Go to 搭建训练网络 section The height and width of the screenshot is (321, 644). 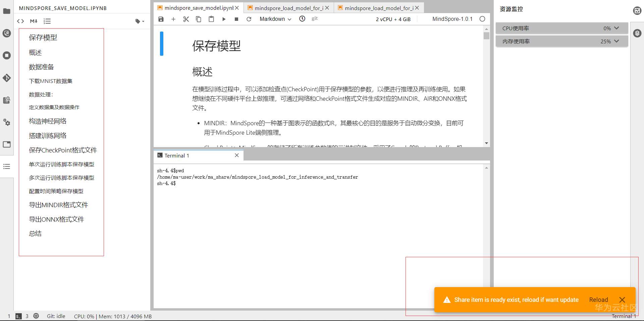point(48,136)
